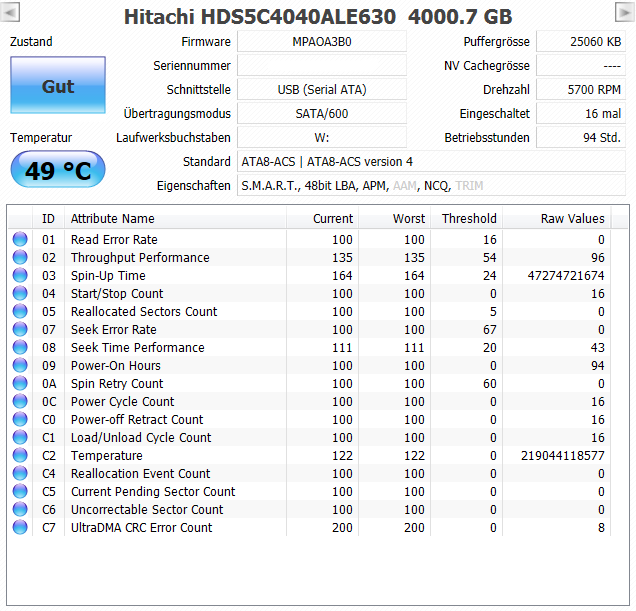Click threshold 60 for Spin Retry Count
This screenshot has width=636, height=611.
pyautogui.click(x=490, y=384)
